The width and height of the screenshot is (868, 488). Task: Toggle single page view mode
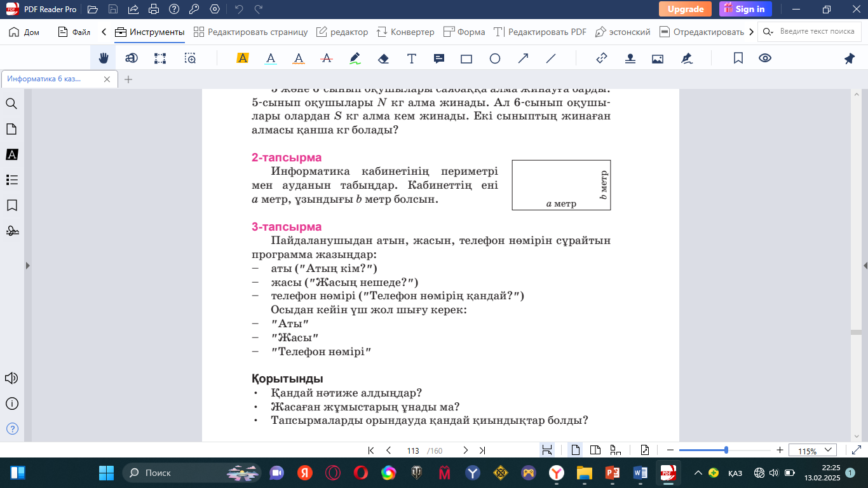[x=576, y=451]
